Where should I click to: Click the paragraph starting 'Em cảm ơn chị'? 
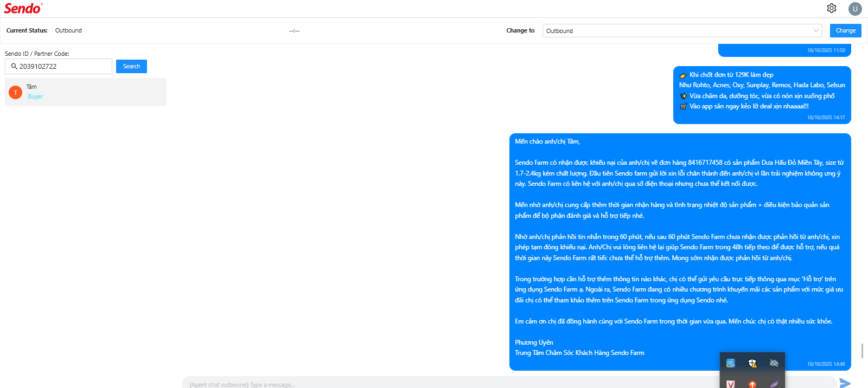(674, 321)
